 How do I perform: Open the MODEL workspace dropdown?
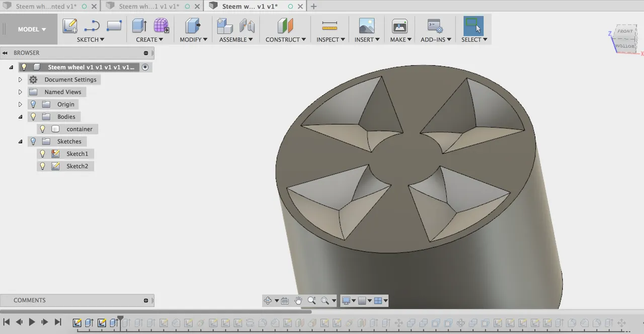32,29
